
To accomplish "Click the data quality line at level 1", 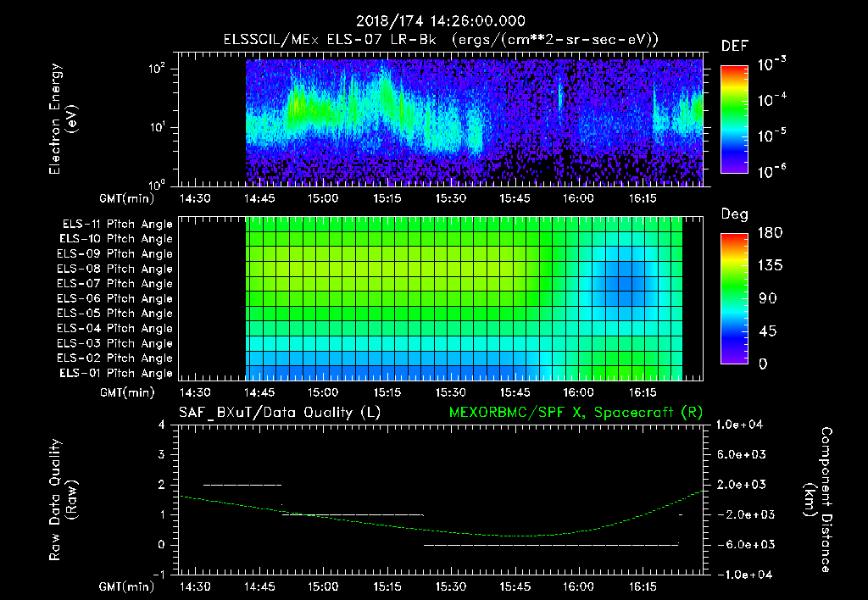I will coord(353,515).
